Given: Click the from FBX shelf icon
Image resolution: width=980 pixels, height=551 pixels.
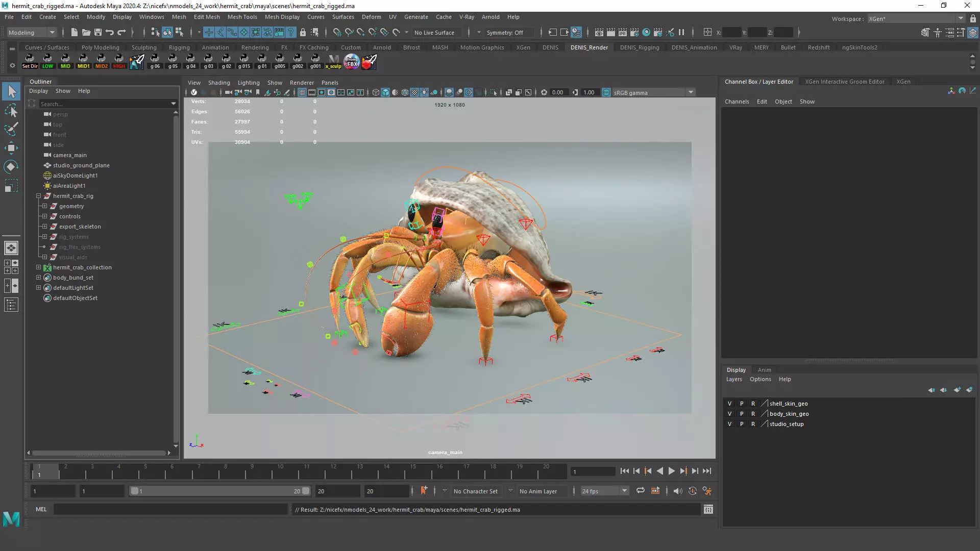Looking at the screenshot, I should point(352,62).
